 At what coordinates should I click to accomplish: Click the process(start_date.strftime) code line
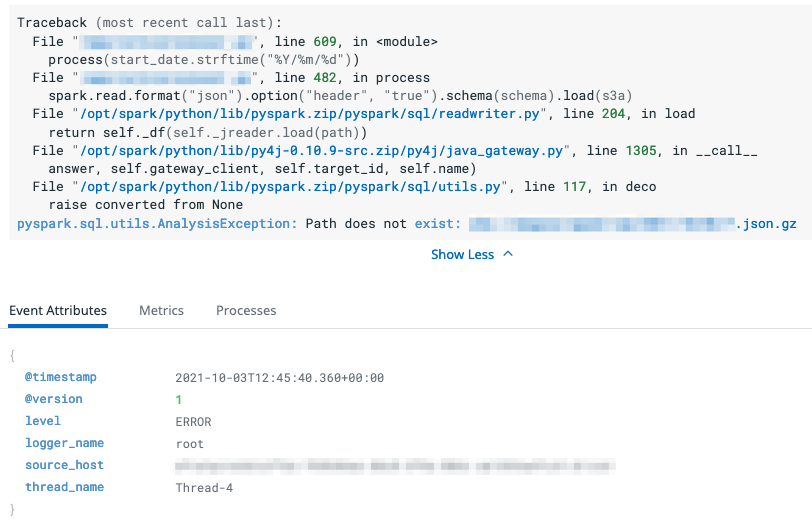click(204, 60)
